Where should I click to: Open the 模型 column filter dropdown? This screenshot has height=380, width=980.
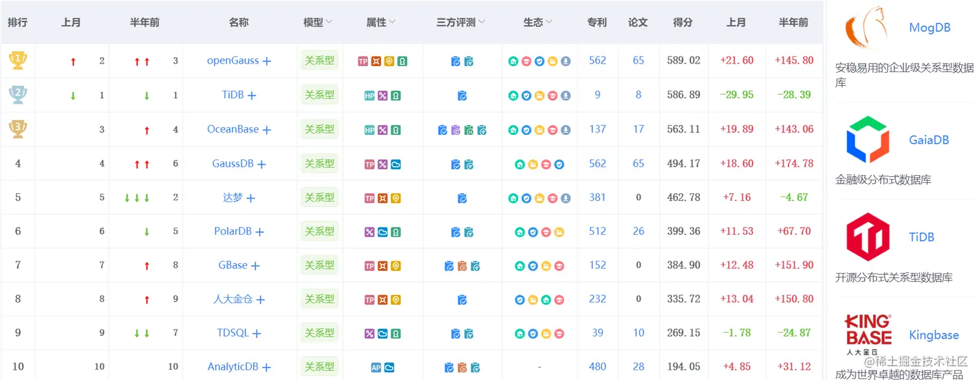(329, 22)
